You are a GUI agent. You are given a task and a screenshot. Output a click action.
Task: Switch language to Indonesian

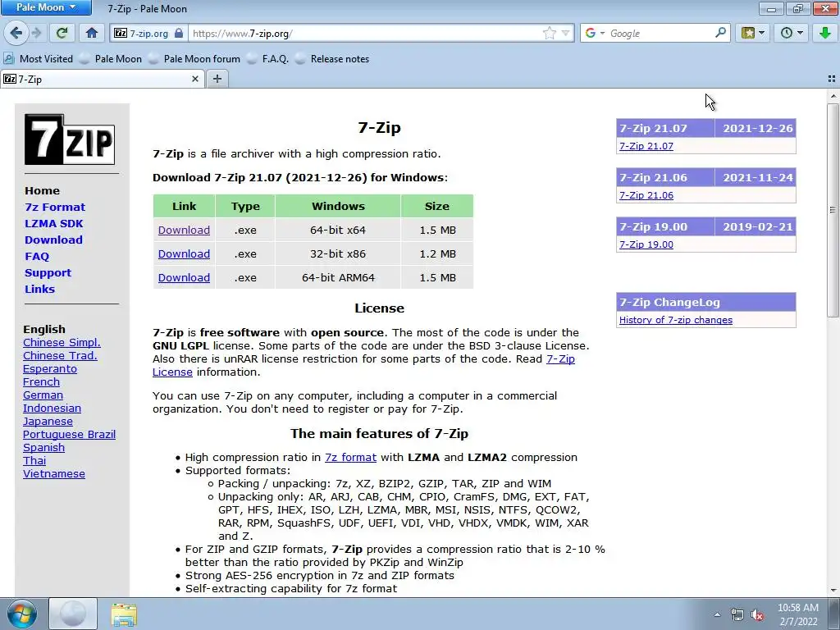(x=52, y=409)
